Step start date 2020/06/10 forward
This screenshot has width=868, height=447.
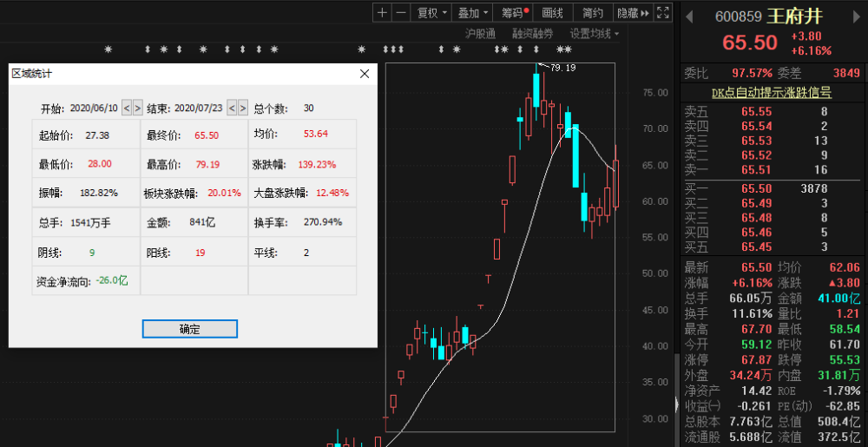point(137,108)
